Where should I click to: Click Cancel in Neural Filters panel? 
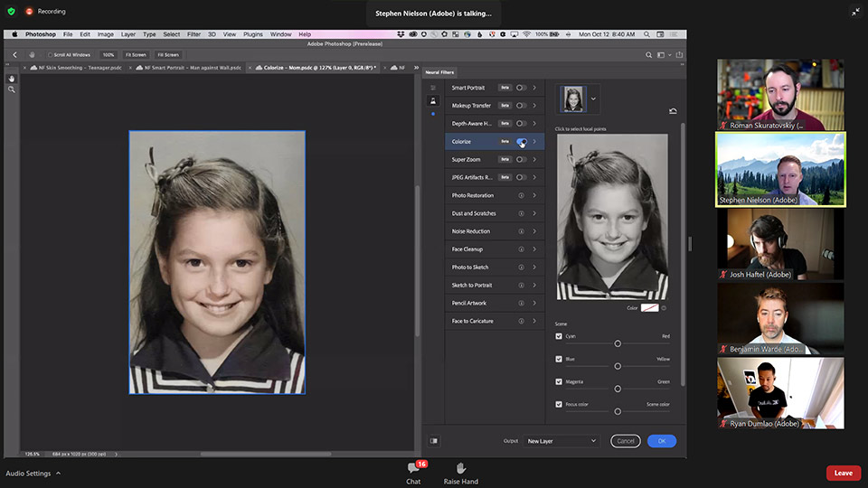click(x=626, y=441)
